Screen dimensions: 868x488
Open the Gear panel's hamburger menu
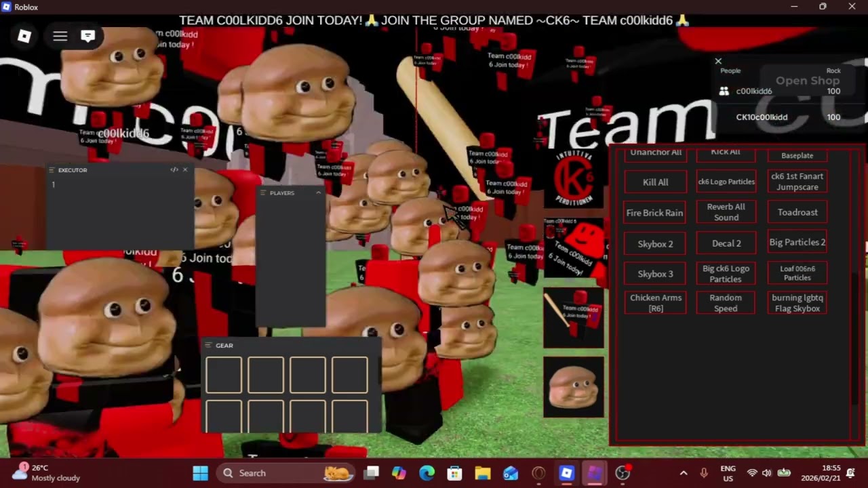(x=209, y=346)
